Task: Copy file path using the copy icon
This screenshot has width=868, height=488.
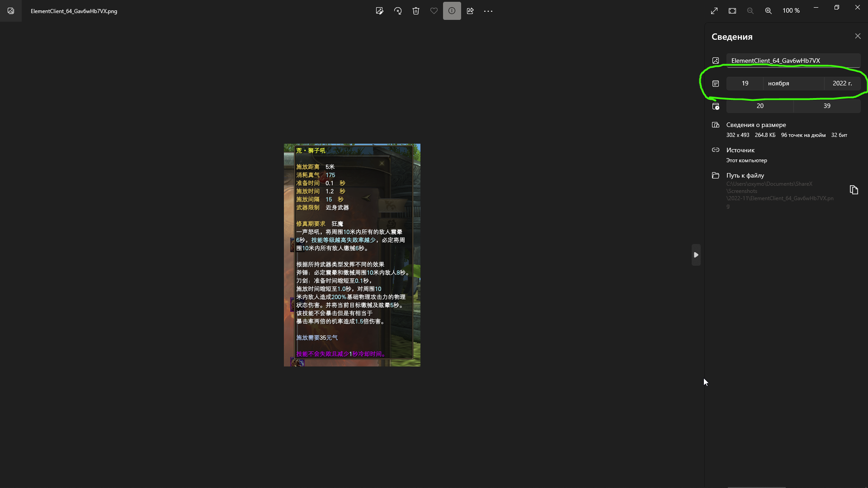Action: (x=854, y=190)
